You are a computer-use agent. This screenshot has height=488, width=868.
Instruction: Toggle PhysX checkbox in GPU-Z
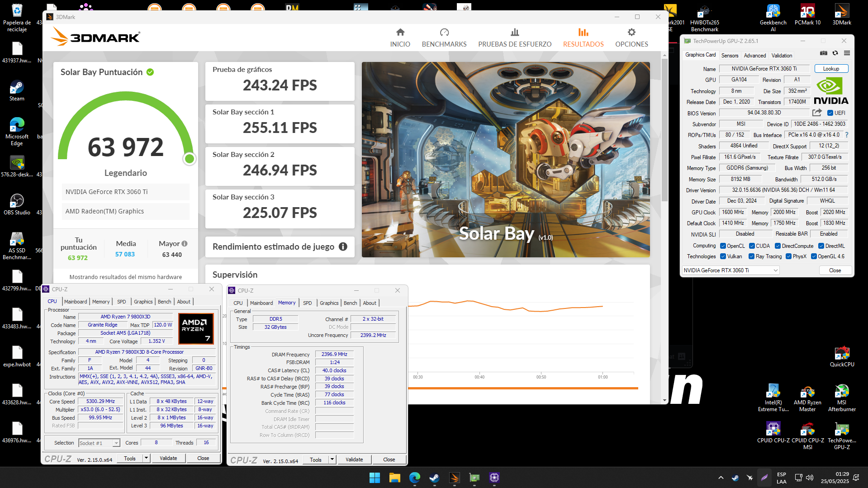788,256
